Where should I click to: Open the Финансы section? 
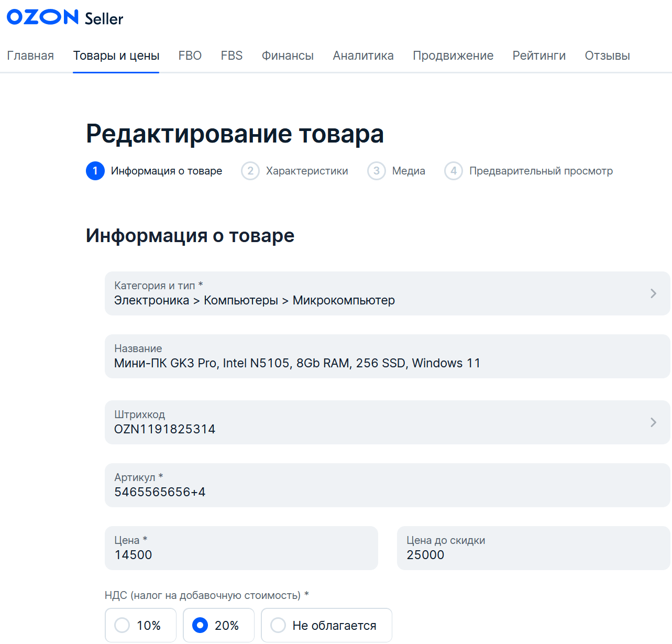288,56
